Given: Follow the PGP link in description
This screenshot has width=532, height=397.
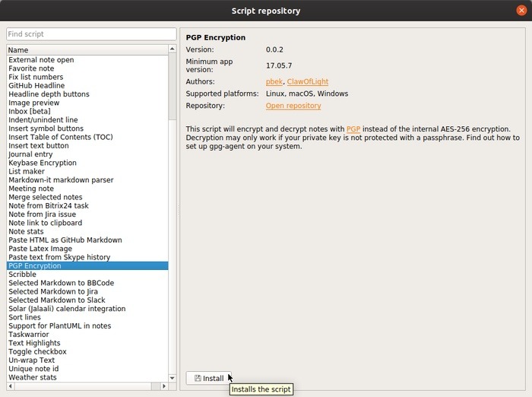Looking at the screenshot, I should pyautogui.click(x=353, y=129).
